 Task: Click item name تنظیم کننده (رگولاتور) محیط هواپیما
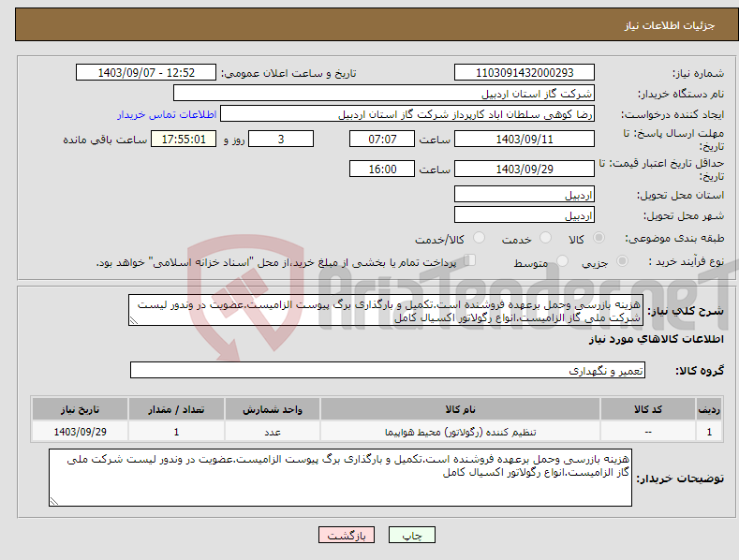[460, 432]
